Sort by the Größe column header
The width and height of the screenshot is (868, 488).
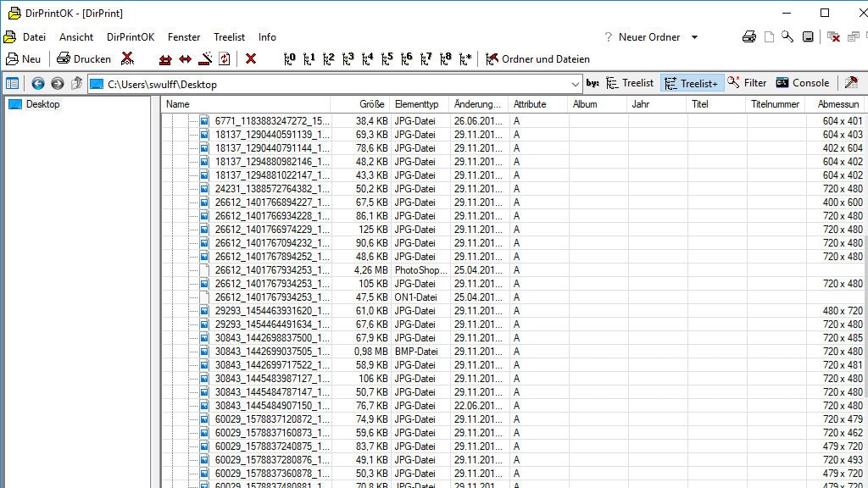pyautogui.click(x=371, y=104)
